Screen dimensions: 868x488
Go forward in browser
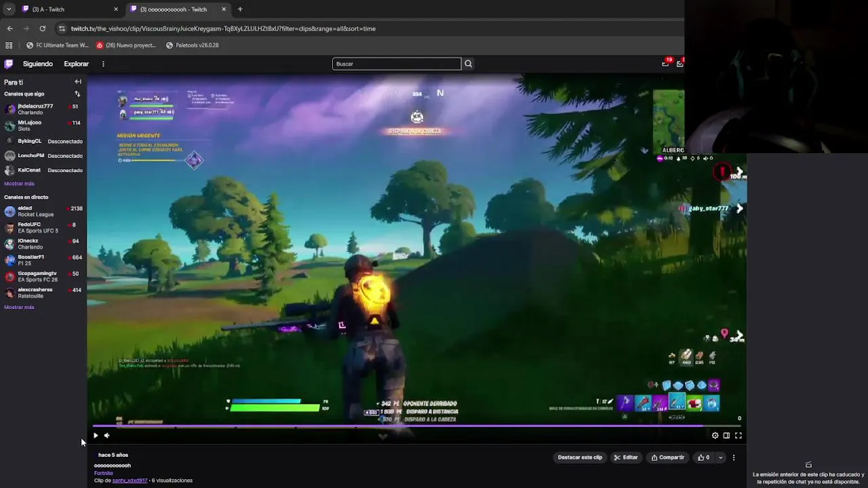tap(26, 28)
